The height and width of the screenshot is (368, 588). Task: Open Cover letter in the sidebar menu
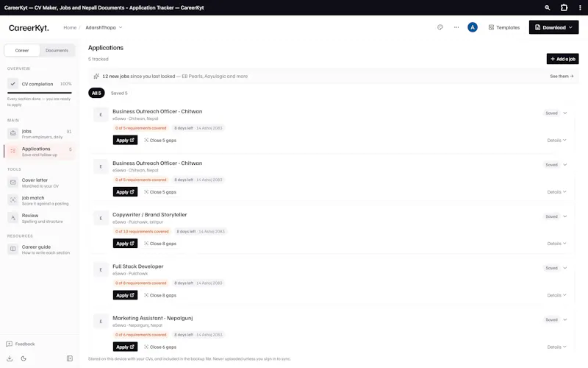click(x=40, y=183)
